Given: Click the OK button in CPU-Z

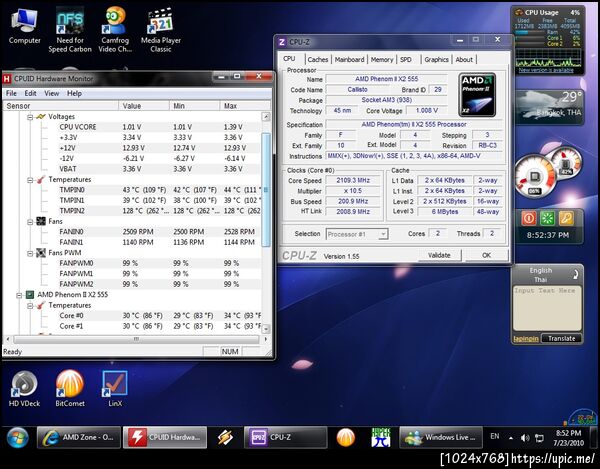Looking at the screenshot, I should click(x=486, y=255).
